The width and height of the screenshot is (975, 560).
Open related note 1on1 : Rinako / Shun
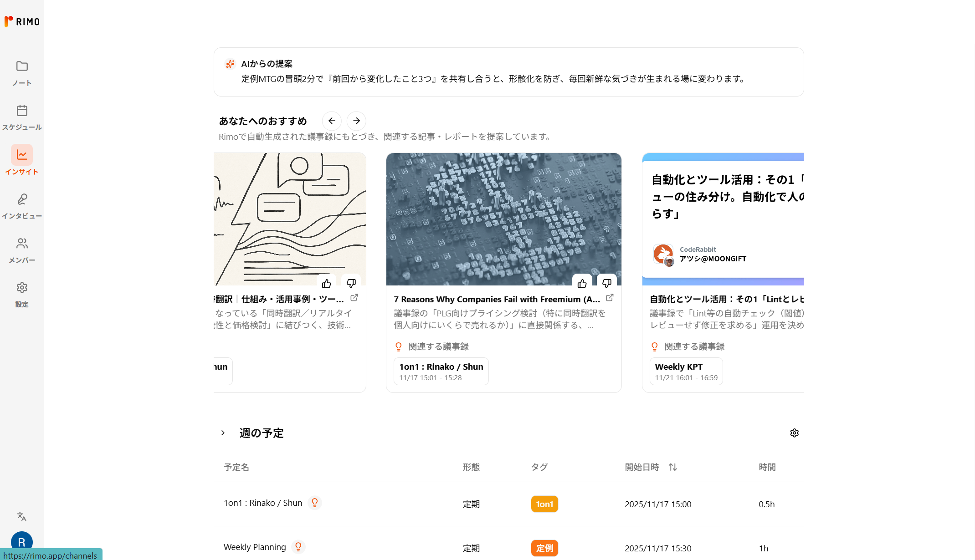[441, 371]
